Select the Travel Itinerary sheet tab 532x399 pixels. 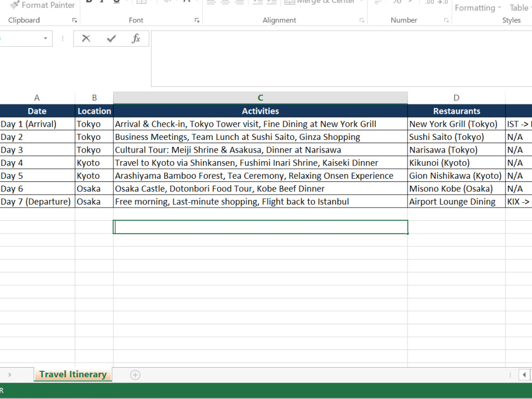point(73,374)
